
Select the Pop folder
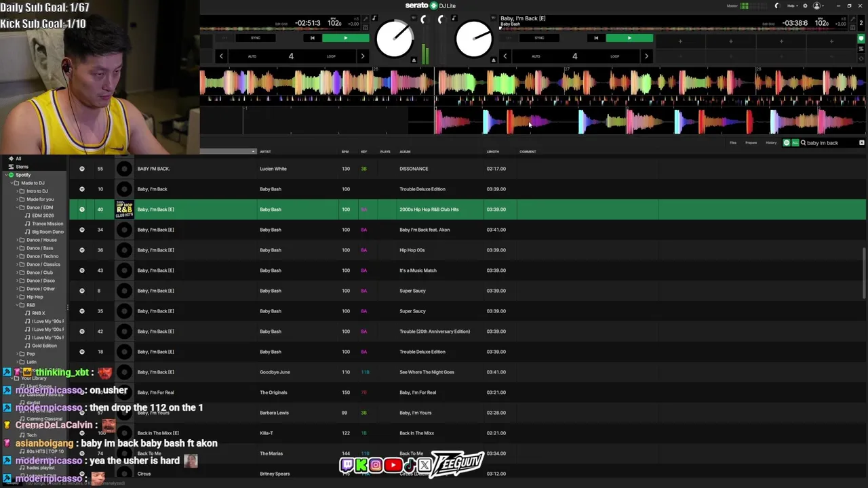(30, 354)
